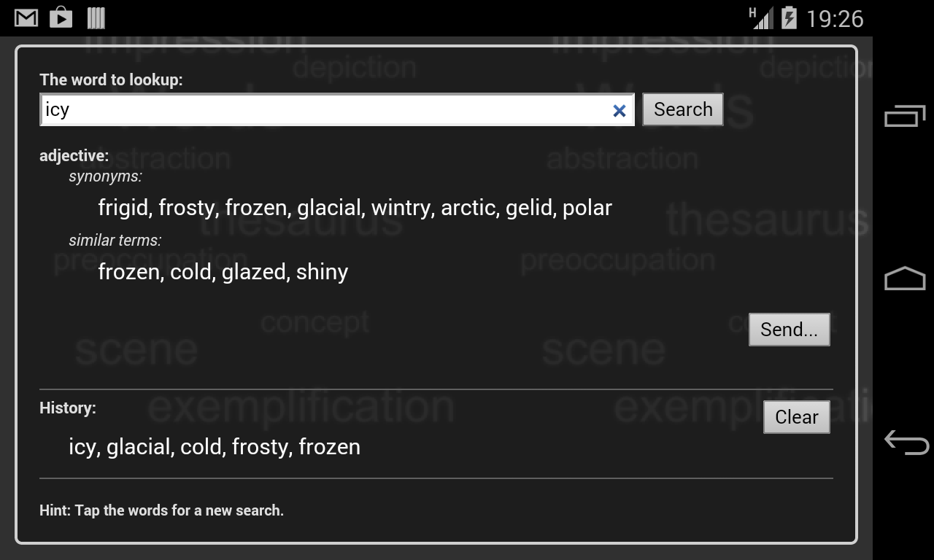Viewport: 934px width, 560px height.
Task: Clear the history with the Clear button
Action: click(x=796, y=416)
